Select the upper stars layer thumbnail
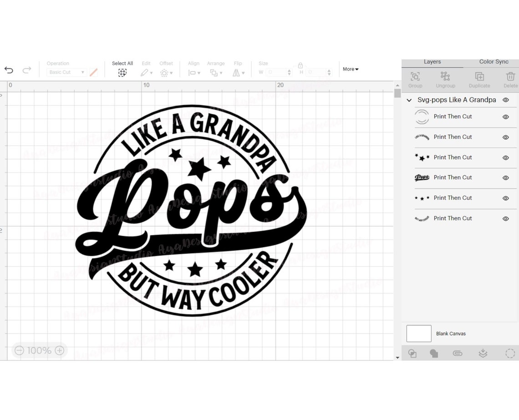Image resolution: width=519 pixels, height=420 pixels. coord(422,157)
